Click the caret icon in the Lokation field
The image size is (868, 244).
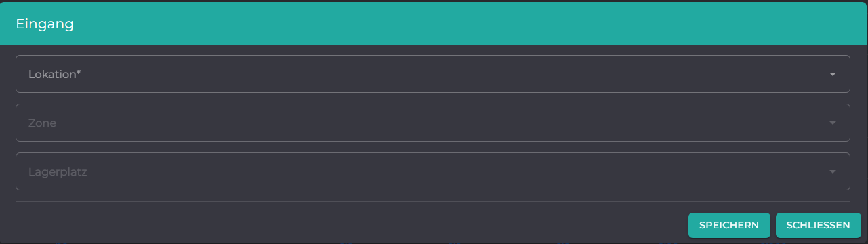(832, 74)
